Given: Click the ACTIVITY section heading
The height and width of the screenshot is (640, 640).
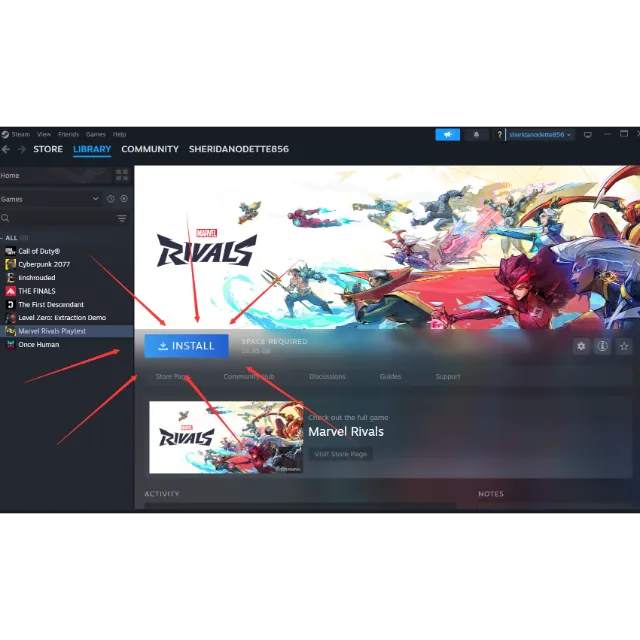Looking at the screenshot, I should 162,493.
